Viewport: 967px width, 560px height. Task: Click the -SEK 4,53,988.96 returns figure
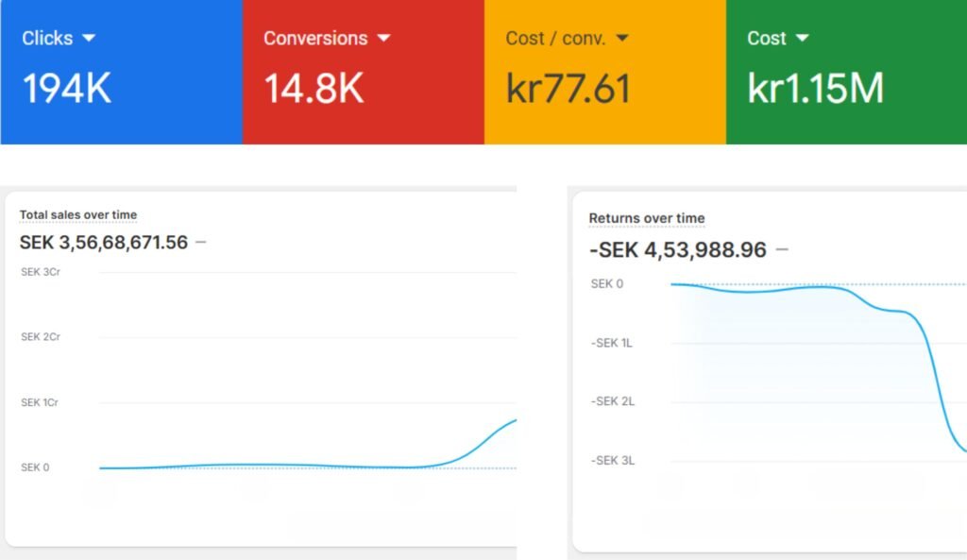pyautogui.click(x=677, y=249)
